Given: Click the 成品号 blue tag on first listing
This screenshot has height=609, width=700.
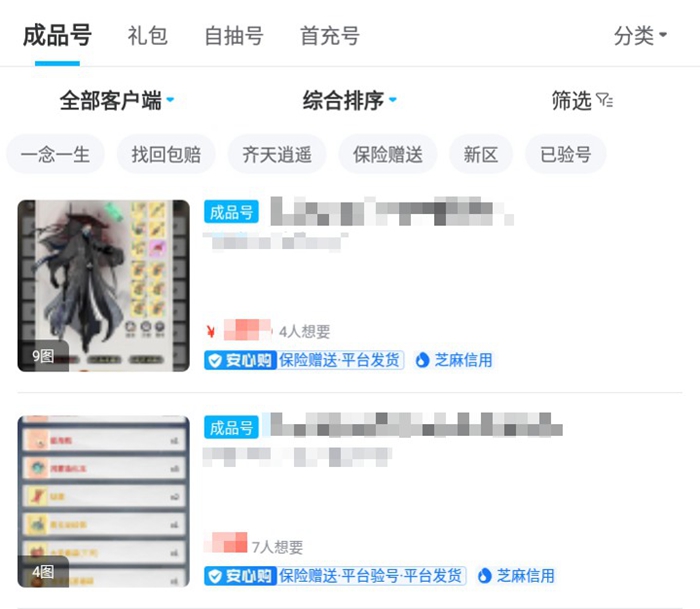Looking at the screenshot, I should click(x=231, y=212).
